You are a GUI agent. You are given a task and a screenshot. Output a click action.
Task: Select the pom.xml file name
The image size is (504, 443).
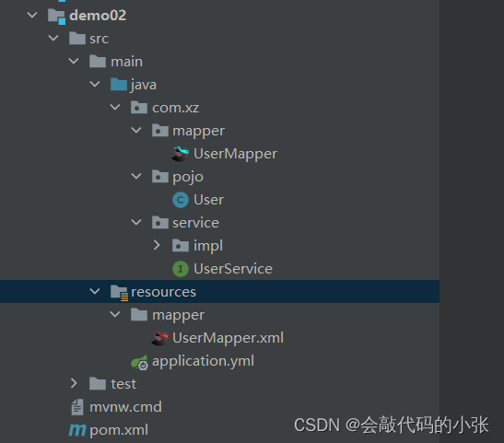coord(119,430)
